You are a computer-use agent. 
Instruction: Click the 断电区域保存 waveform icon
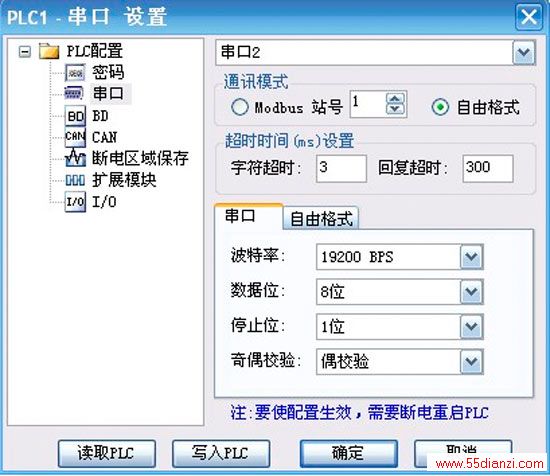75,158
